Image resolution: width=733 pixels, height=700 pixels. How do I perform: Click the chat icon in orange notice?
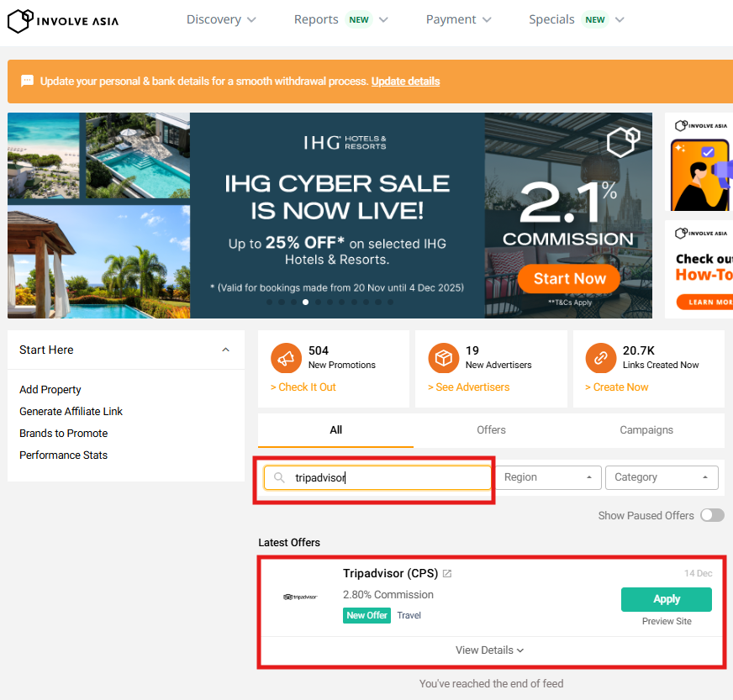(27, 82)
